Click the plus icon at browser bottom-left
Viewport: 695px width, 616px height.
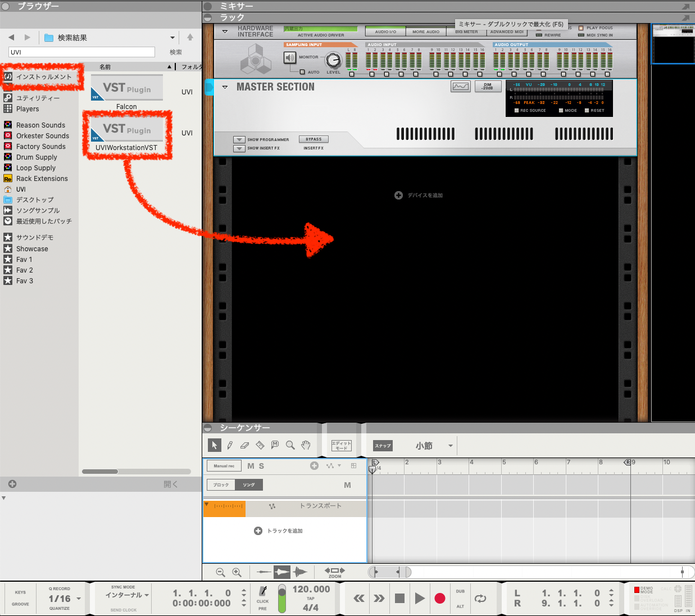coord(12,484)
